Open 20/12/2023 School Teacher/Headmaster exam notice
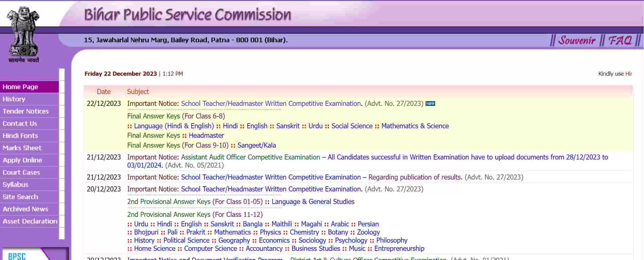Screen dimensions: 644x260 [271, 189]
